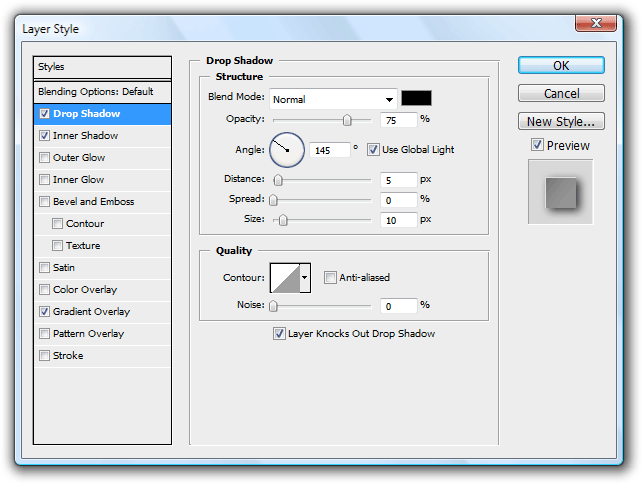Open the Blend Mode dropdown
Image resolution: width=642 pixels, height=484 pixels.
333,99
